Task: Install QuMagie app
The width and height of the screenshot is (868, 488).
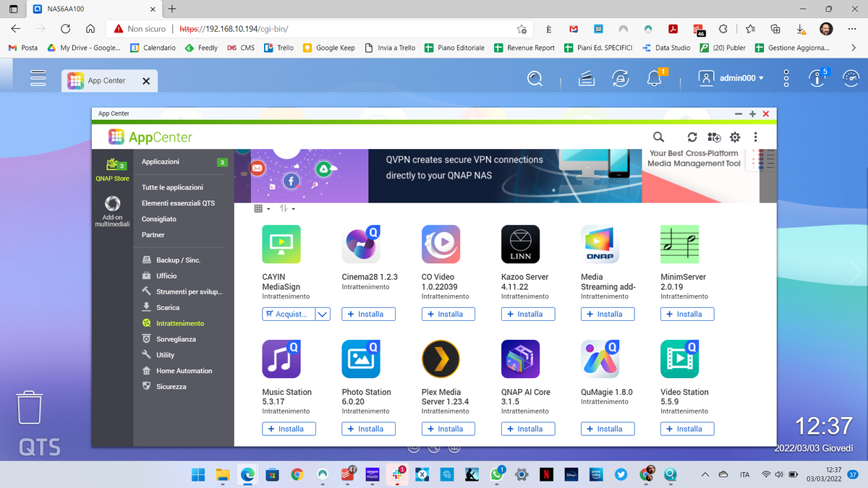Action: coord(608,429)
